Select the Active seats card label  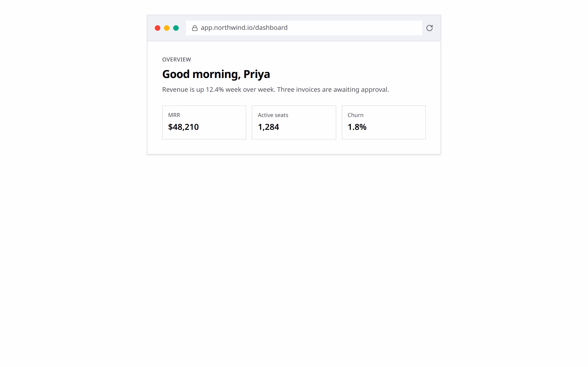coord(273,115)
